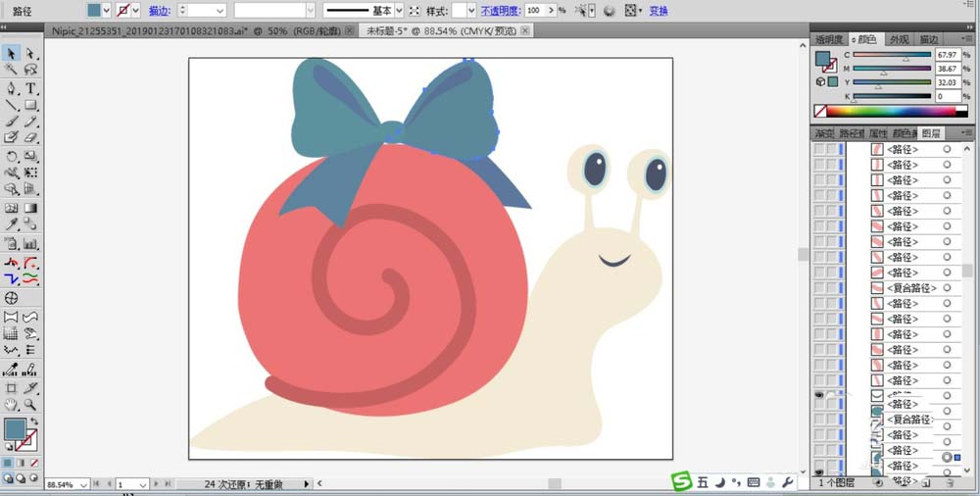
Task: Toggle visibility box of top 路径 layer
Action: (x=818, y=150)
